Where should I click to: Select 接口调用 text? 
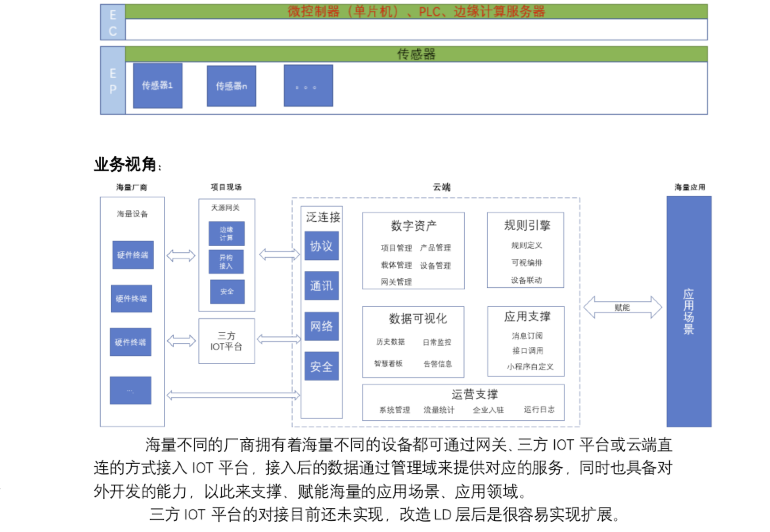click(528, 351)
